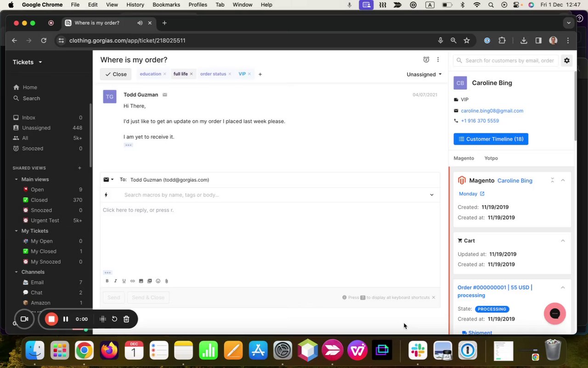Open the reply channel email dropdown
Viewport: 588px width, 368px height.
click(x=109, y=180)
